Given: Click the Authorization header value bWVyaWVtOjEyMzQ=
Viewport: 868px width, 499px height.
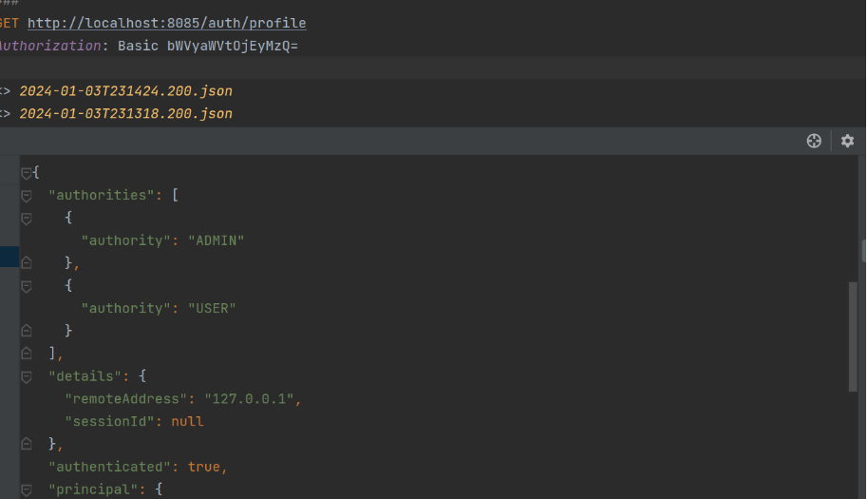Looking at the screenshot, I should [233, 46].
